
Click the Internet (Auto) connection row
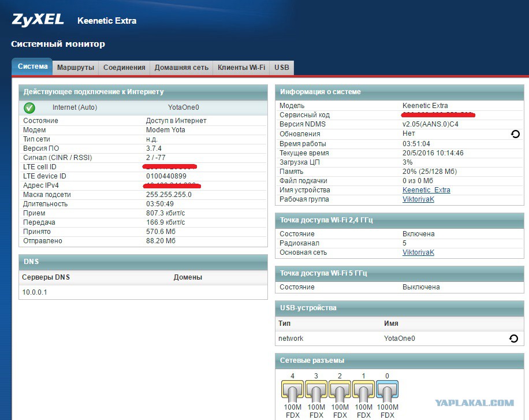pyautogui.click(x=143, y=107)
